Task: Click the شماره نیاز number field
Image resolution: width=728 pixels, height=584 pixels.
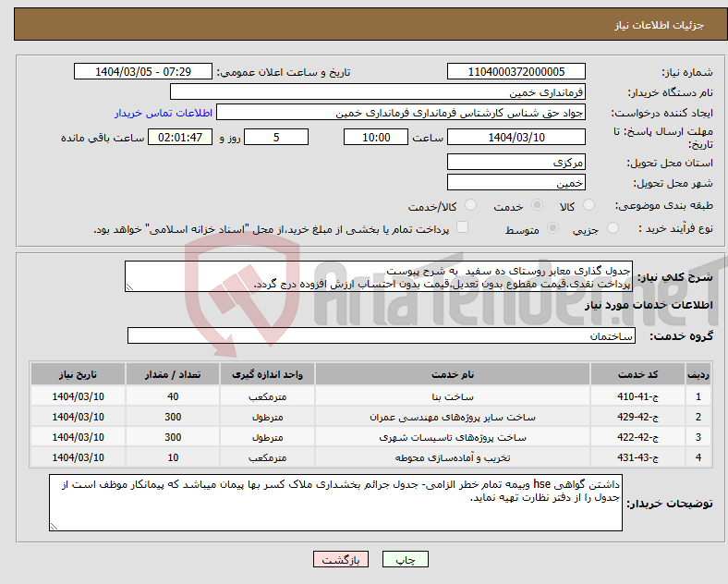Action: coord(516,71)
